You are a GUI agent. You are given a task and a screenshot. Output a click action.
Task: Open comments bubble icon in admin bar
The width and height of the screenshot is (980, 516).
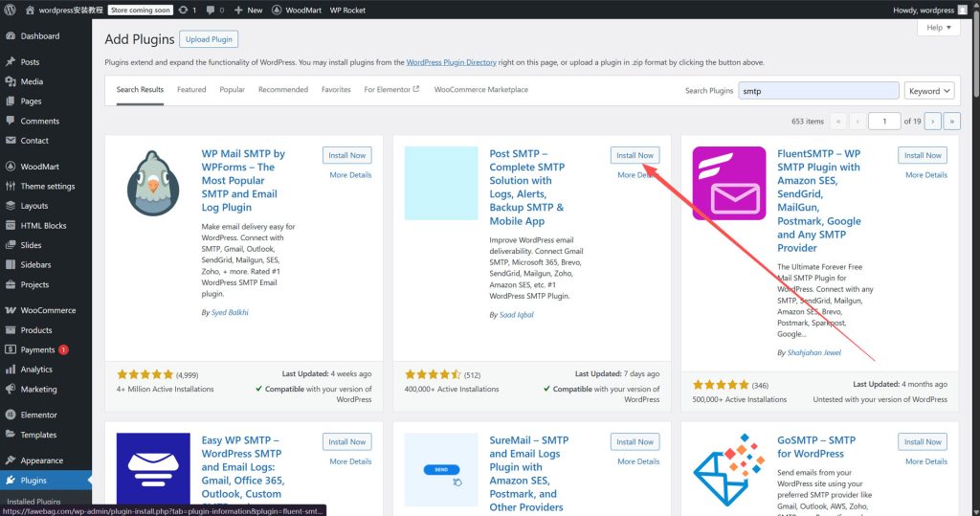pyautogui.click(x=210, y=10)
